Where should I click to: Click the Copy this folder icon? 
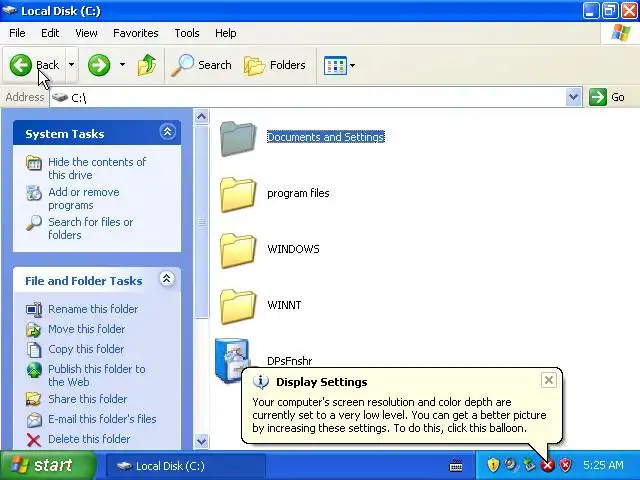coord(34,349)
